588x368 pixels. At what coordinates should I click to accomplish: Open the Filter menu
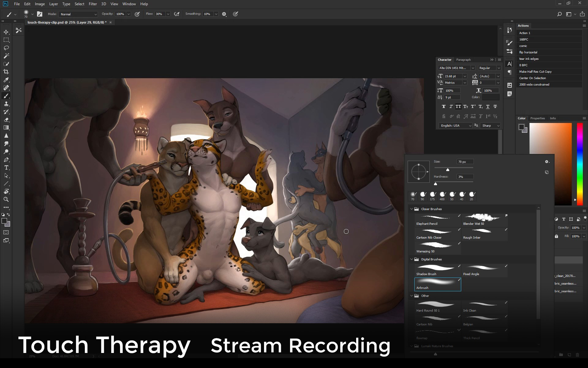click(x=92, y=4)
